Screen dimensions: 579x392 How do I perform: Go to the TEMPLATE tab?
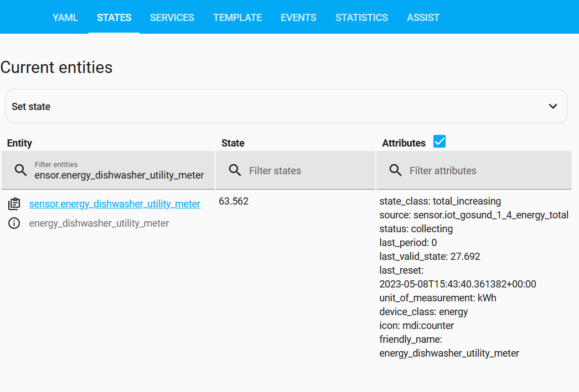click(x=237, y=18)
